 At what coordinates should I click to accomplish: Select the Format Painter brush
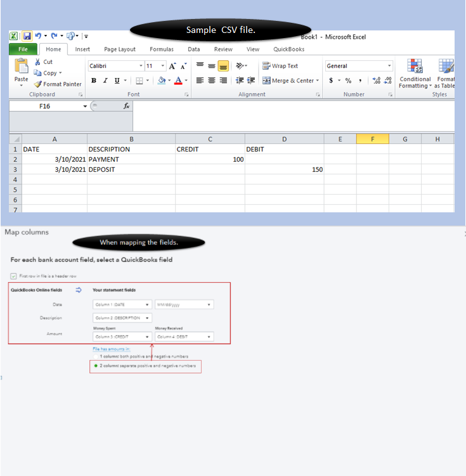(37, 84)
